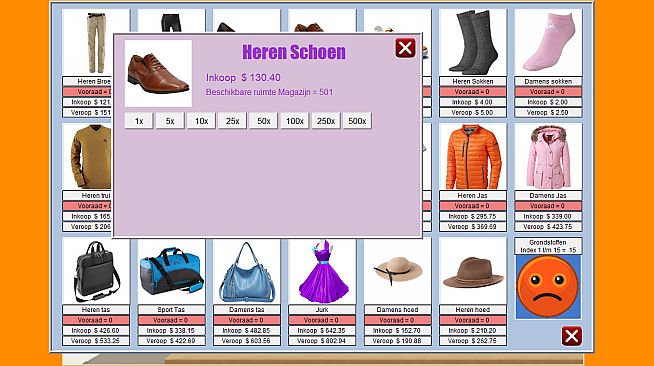This screenshot has height=366, width=654.
Task: Select the blue Sport Tas image
Action: coord(171,271)
